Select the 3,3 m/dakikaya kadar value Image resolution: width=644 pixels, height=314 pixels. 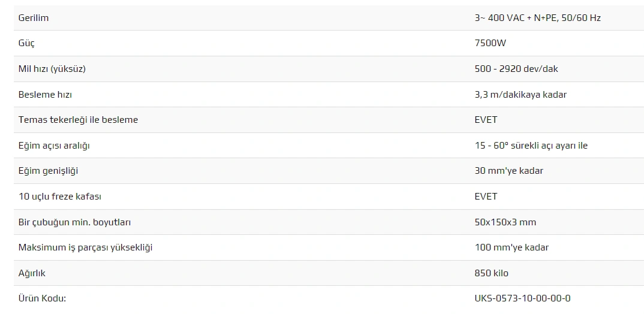pyautogui.click(x=520, y=95)
